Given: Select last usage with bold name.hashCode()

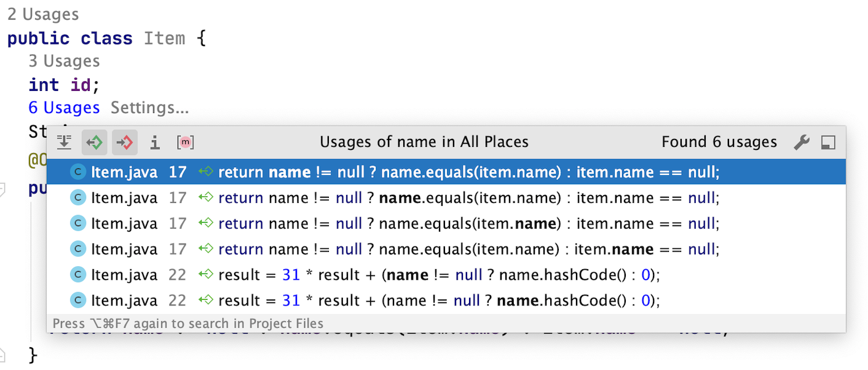Looking at the screenshot, I should point(446,301).
